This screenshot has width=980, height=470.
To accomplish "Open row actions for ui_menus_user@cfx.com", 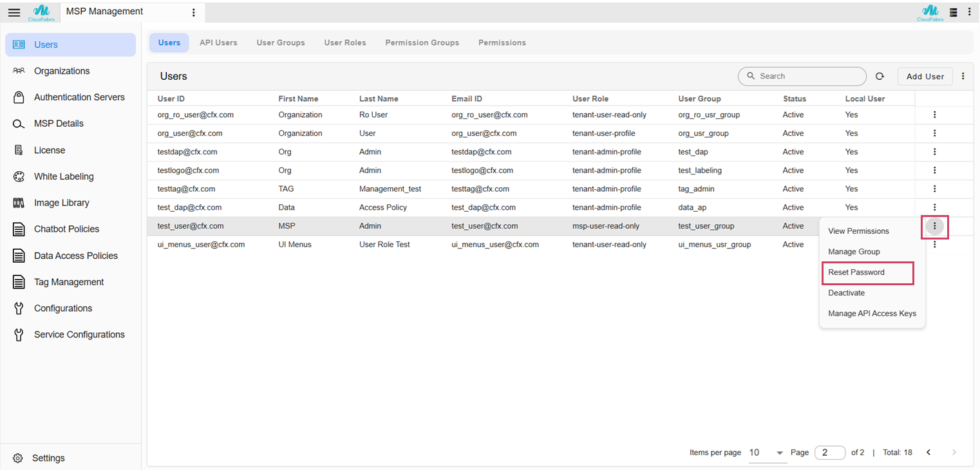I will click(x=934, y=245).
